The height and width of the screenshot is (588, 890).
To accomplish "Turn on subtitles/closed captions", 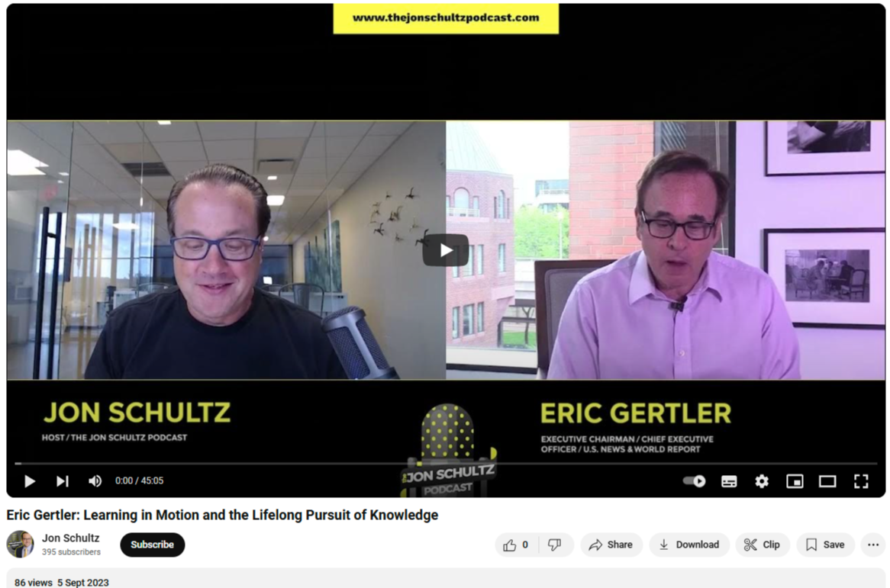I will pos(729,481).
